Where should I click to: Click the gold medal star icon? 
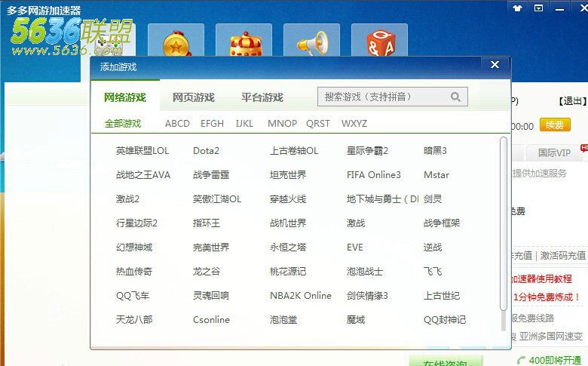[176, 41]
